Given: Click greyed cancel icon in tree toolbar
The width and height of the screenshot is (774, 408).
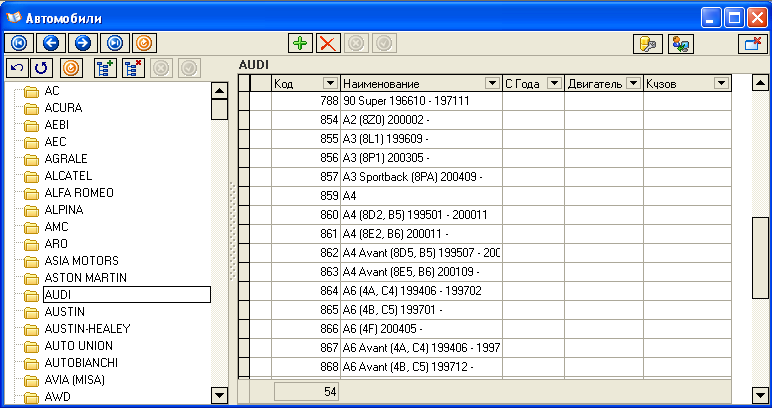Looking at the screenshot, I should pyautogui.click(x=161, y=68).
